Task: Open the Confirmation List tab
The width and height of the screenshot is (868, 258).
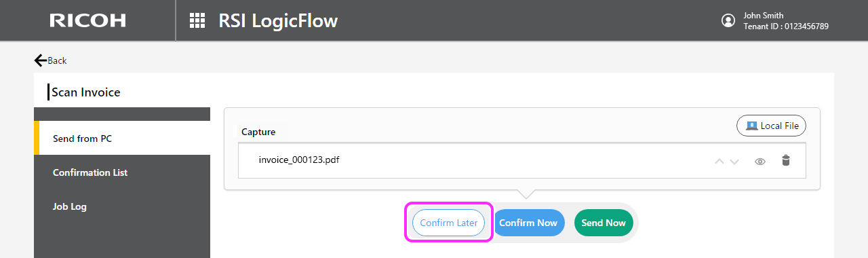Action: pos(122,172)
